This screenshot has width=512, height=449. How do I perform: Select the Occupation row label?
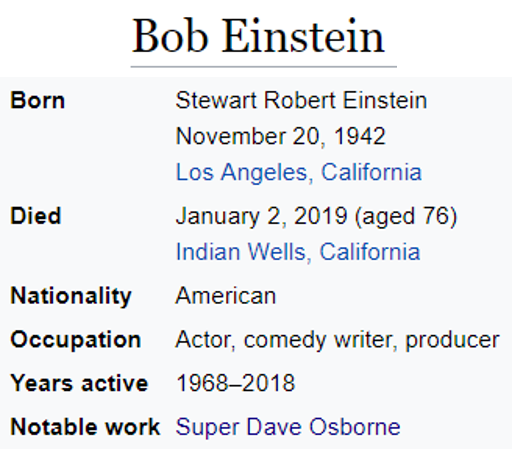[x=76, y=340]
